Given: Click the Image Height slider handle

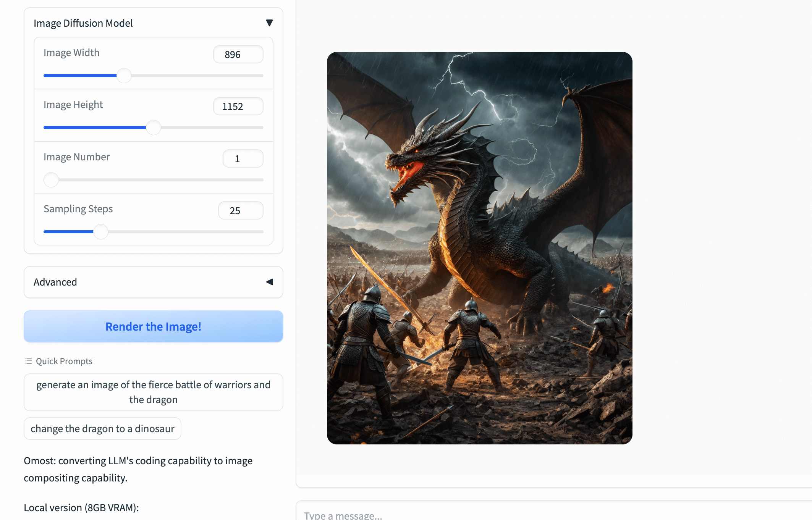Looking at the screenshot, I should (154, 128).
